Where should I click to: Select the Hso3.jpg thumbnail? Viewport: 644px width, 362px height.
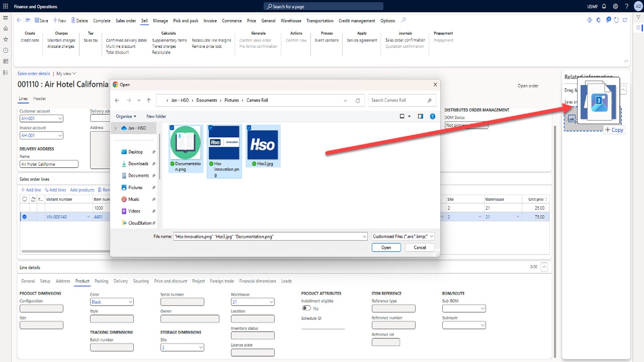click(263, 145)
